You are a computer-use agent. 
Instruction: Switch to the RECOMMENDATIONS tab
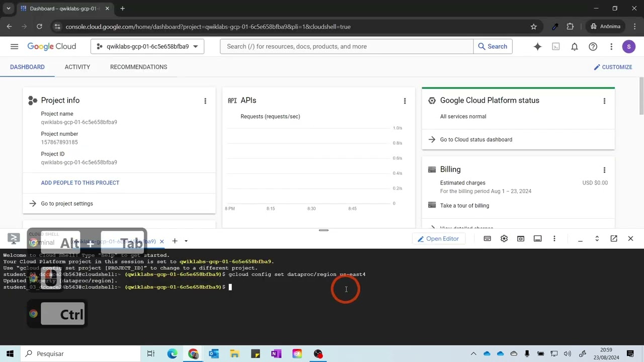(x=138, y=67)
